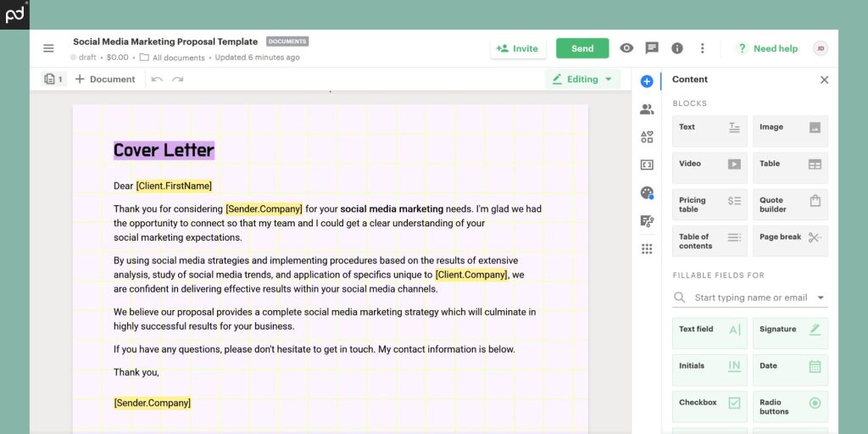868x434 pixels.
Task: Open the Apps grid icon
Action: [647, 249]
